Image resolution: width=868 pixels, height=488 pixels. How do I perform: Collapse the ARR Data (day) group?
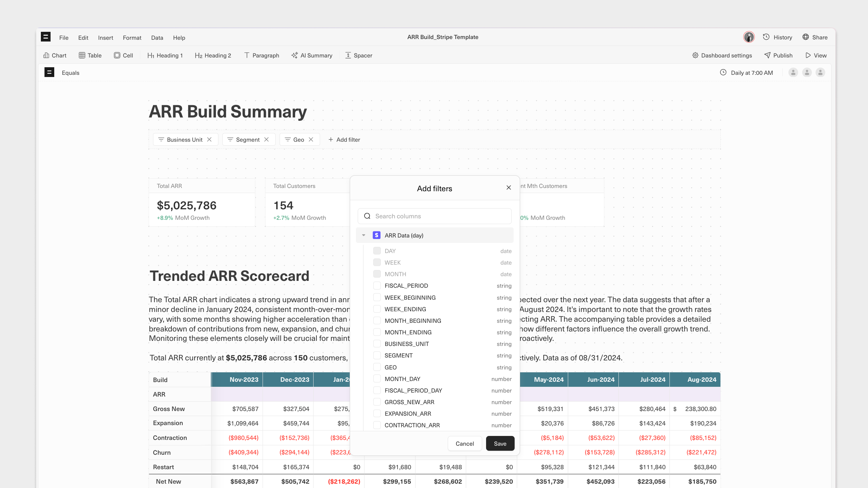(x=363, y=235)
